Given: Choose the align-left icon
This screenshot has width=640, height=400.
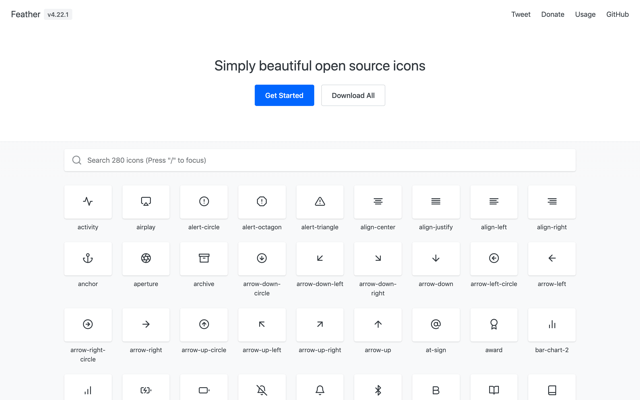Looking at the screenshot, I should pyautogui.click(x=493, y=202).
